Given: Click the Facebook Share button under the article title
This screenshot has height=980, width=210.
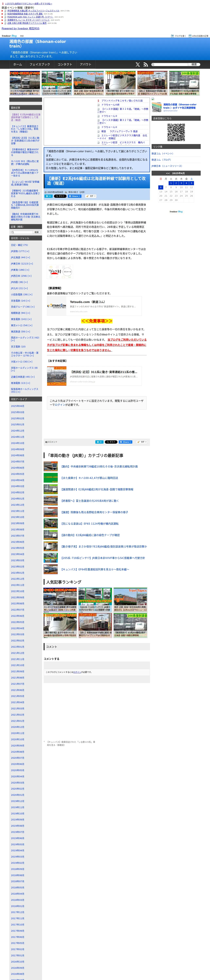Looking at the screenshot, I should coord(75,196).
